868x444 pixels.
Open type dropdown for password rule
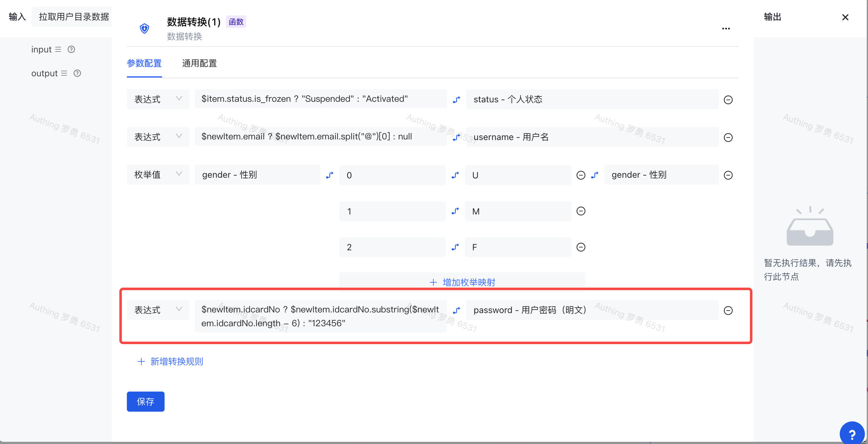pos(158,310)
